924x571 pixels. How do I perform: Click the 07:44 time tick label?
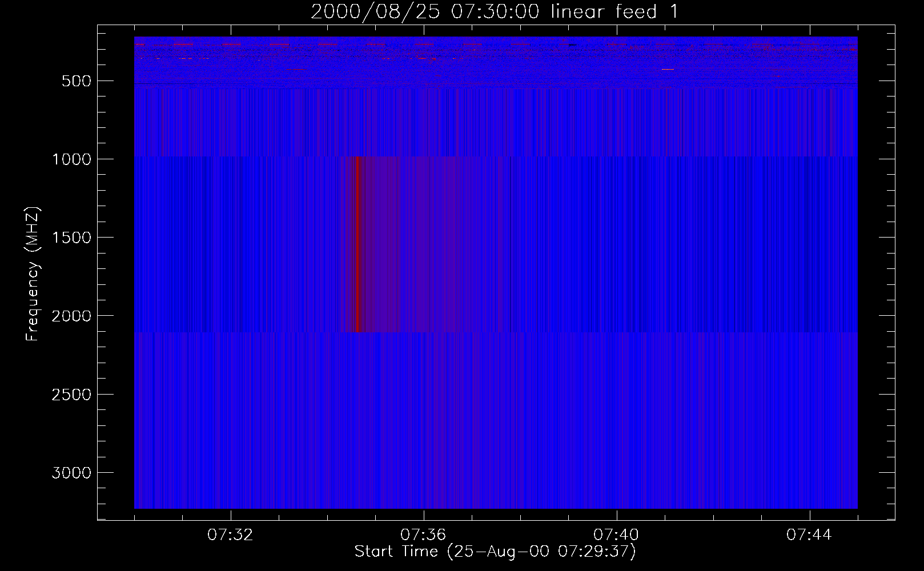pyautogui.click(x=809, y=535)
